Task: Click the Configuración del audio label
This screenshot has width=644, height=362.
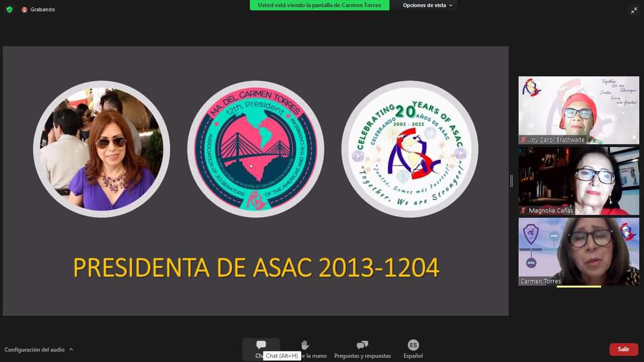Action: 33,349
